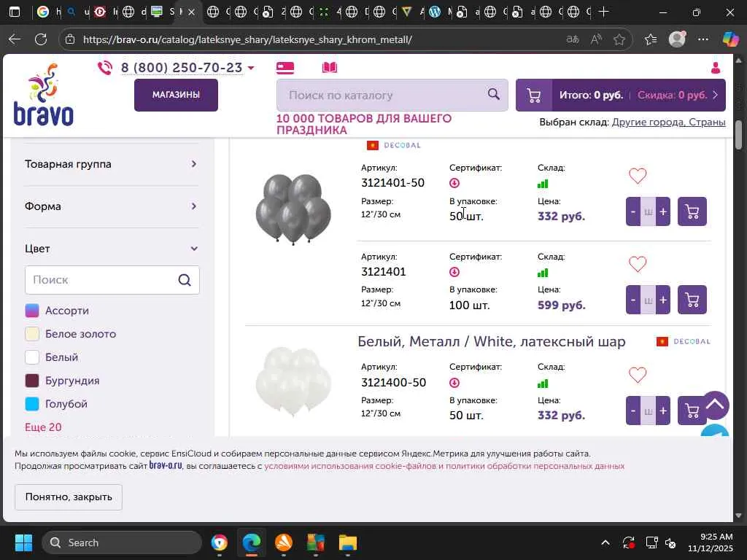
Task: Click the brav-o.ru link in cookie notice
Action: 166,465
